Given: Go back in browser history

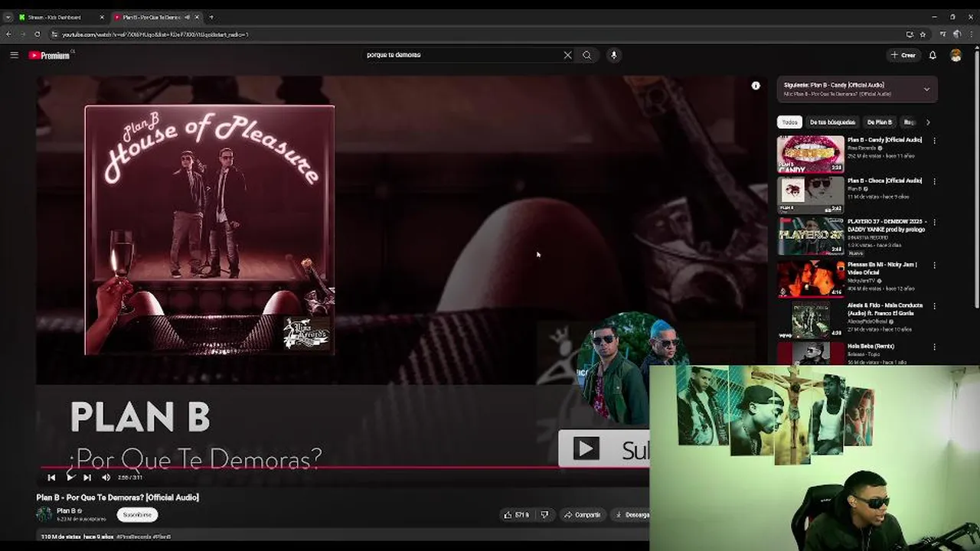Looking at the screenshot, I should pos(8,34).
